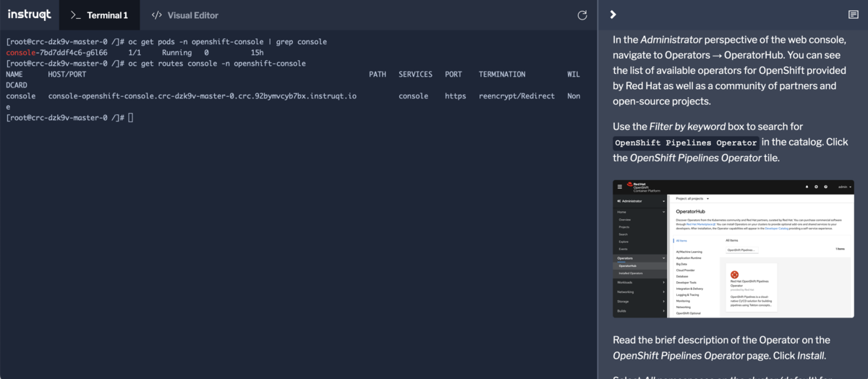Open the Visual Editor tab

click(x=184, y=15)
